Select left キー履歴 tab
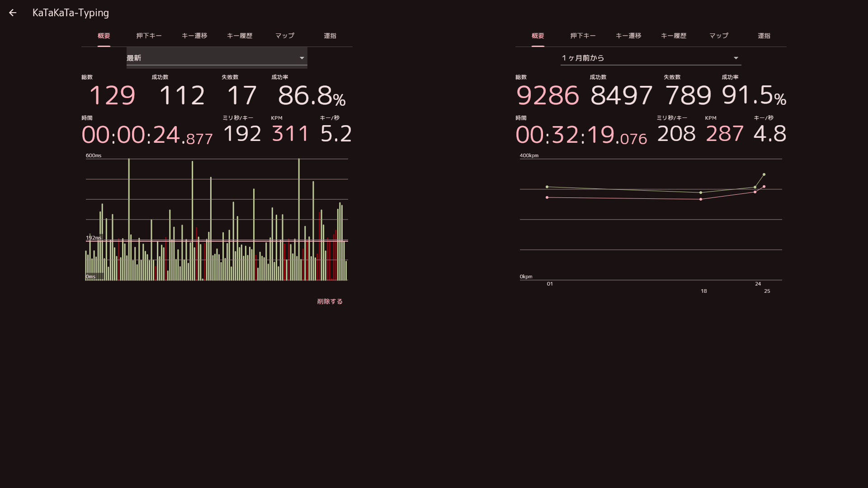The width and height of the screenshot is (868, 488). click(x=240, y=36)
